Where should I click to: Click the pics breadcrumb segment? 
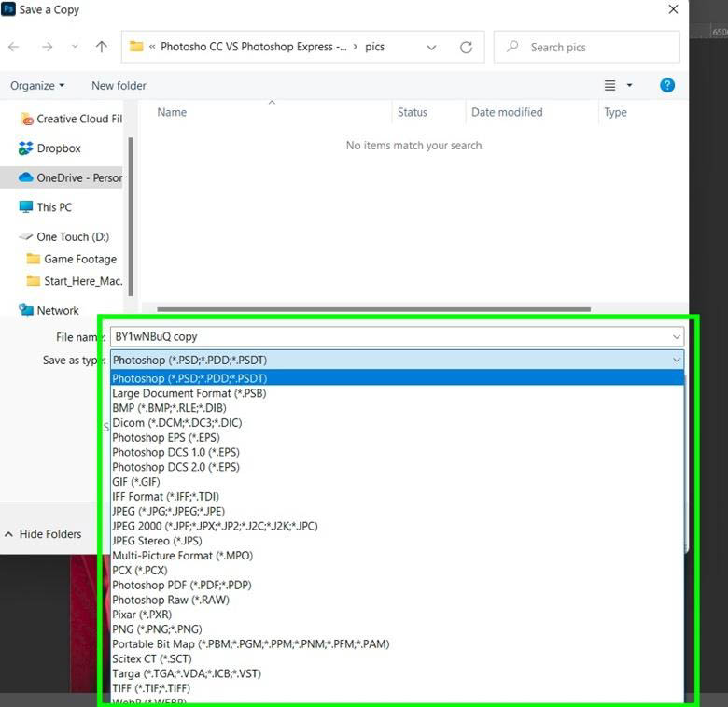pos(374,47)
